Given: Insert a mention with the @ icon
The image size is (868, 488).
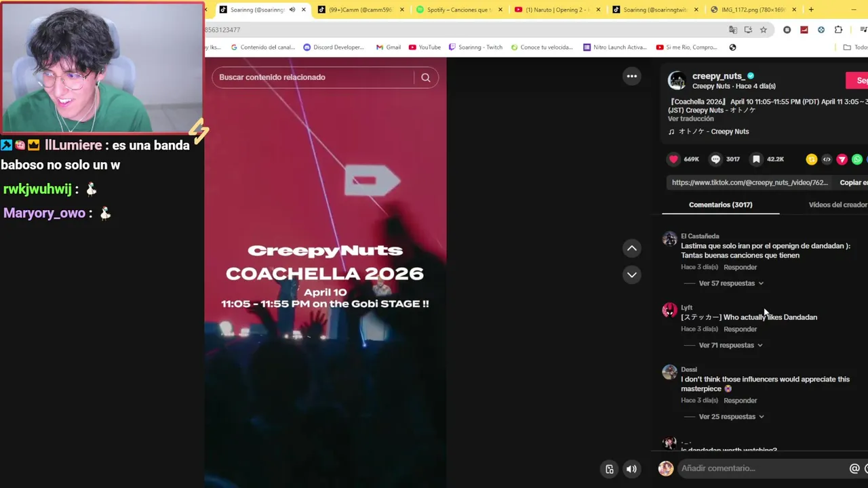Looking at the screenshot, I should [854, 468].
